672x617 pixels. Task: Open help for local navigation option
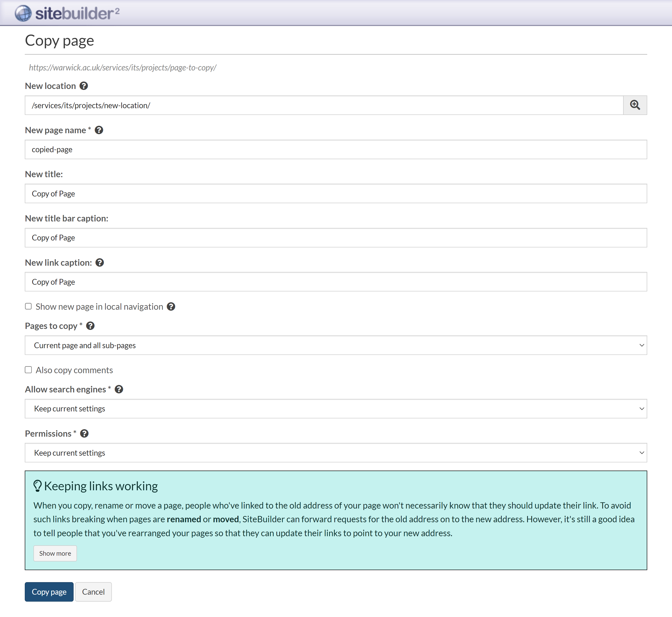[x=171, y=307]
